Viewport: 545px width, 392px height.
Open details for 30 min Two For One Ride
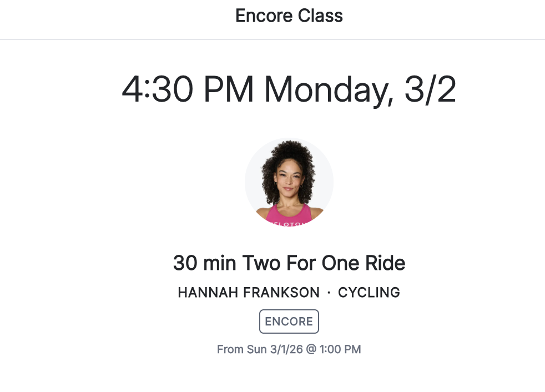pyautogui.click(x=289, y=263)
